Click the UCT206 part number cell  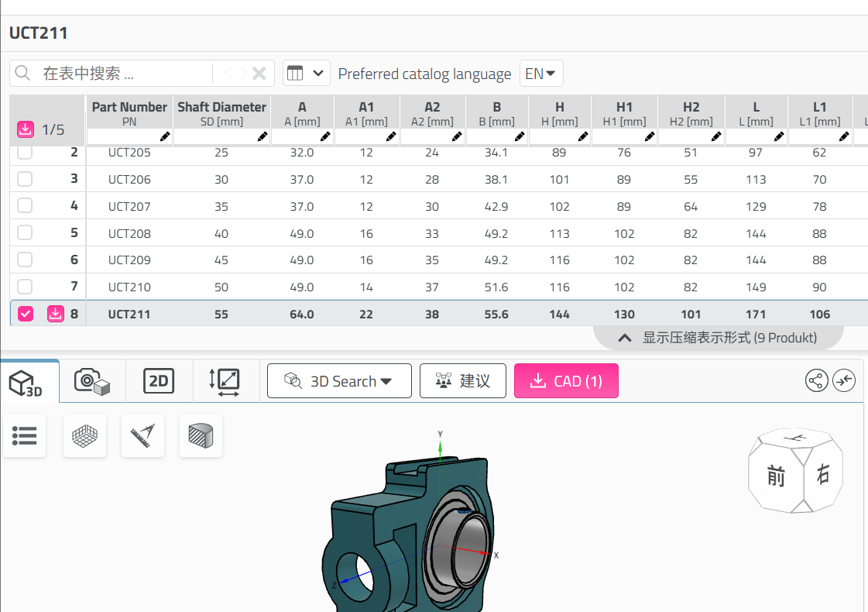click(x=129, y=180)
